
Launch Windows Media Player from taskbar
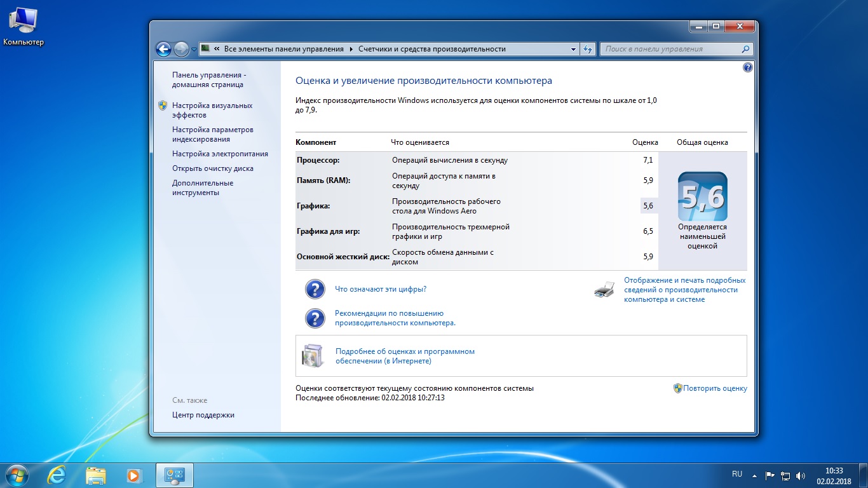click(x=133, y=475)
